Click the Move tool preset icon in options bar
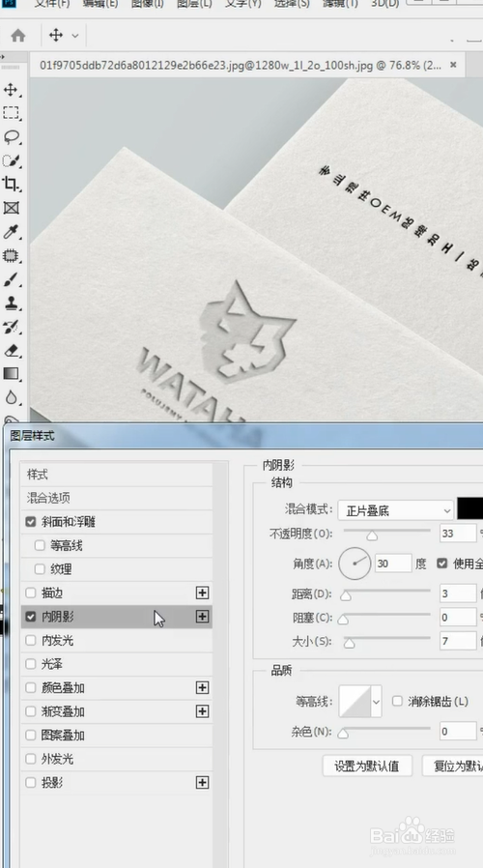The width and height of the screenshot is (483, 868). [56, 36]
